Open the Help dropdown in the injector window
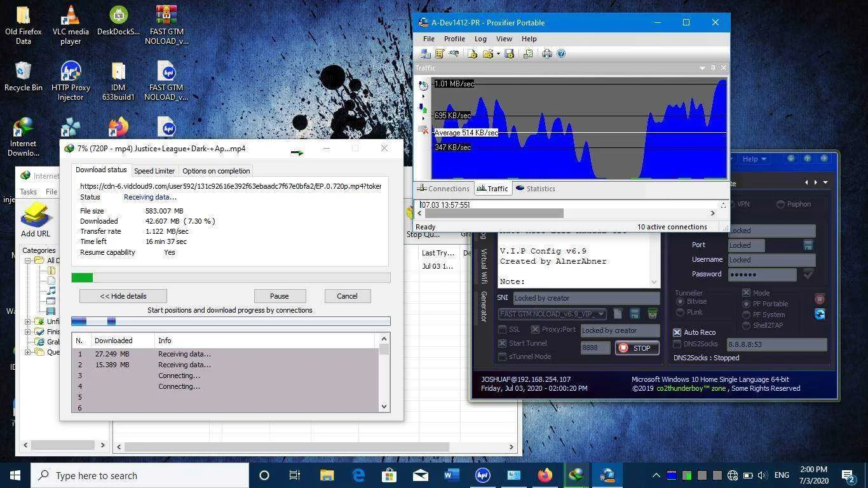Viewport: 868px width, 488px height. point(754,159)
